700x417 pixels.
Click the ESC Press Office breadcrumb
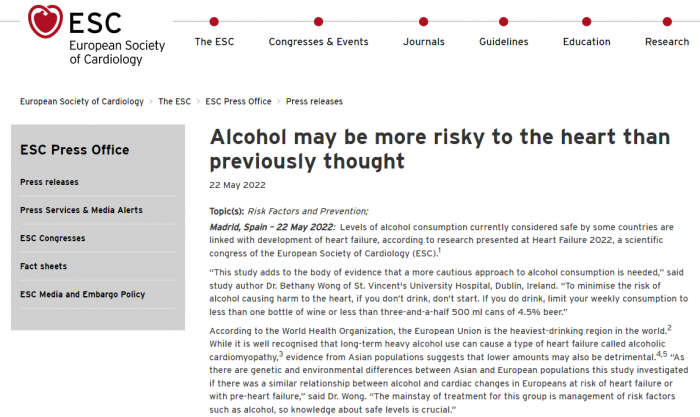(x=238, y=101)
